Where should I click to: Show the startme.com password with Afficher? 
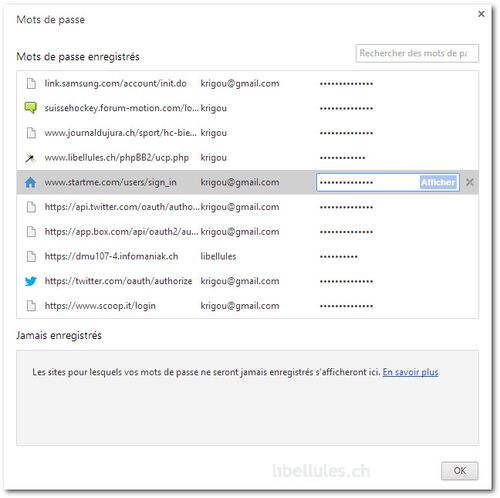pos(438,182)
